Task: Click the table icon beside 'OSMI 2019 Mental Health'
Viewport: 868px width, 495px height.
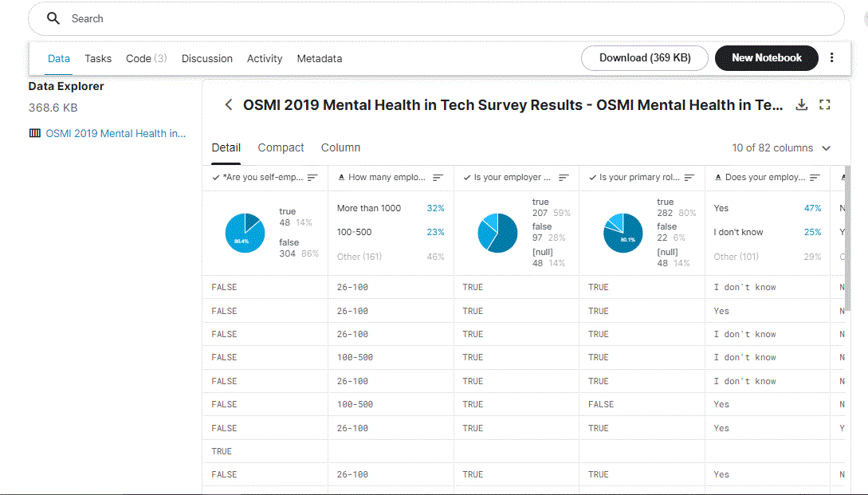Action: click(x=35, y=132)
